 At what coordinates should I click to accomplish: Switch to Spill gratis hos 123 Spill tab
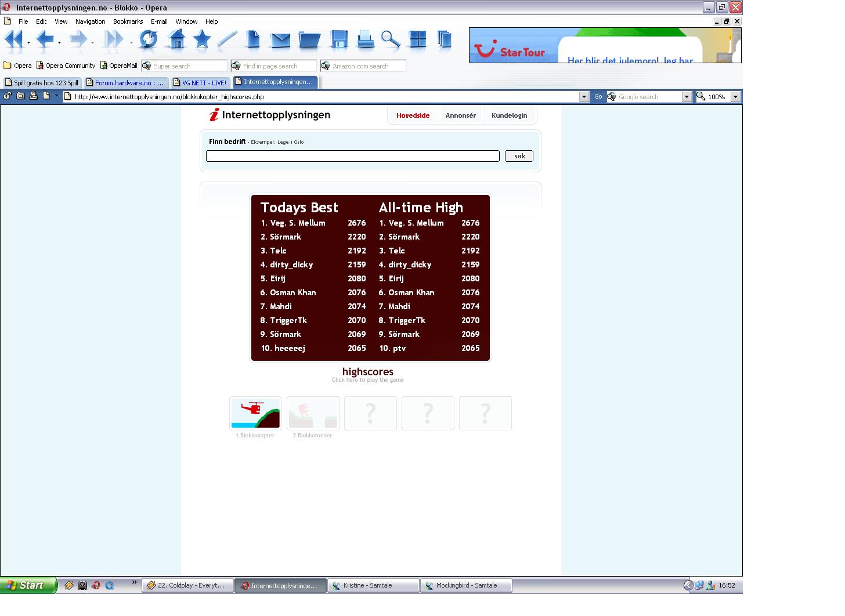point(42,83)
